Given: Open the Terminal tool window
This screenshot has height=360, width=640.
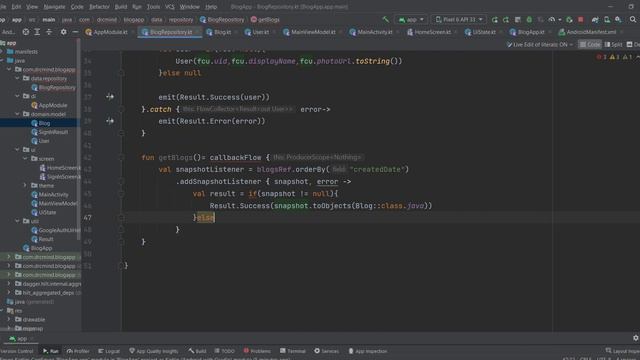Looking at the screenshot, I should pos(293,351).
